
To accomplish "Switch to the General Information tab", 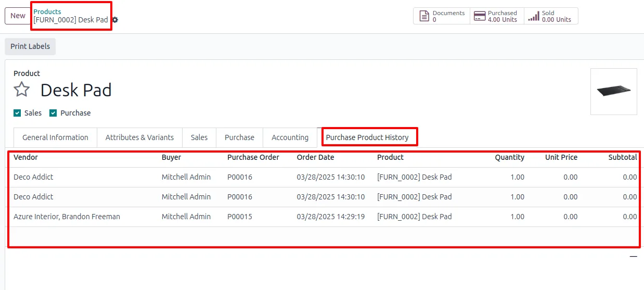I will 55,137.
